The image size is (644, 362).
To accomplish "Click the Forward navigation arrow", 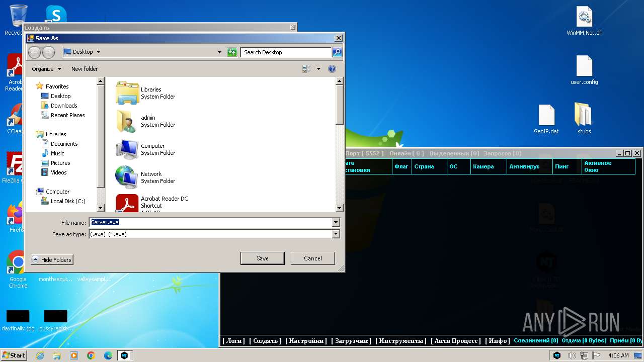I will [48, 52].
